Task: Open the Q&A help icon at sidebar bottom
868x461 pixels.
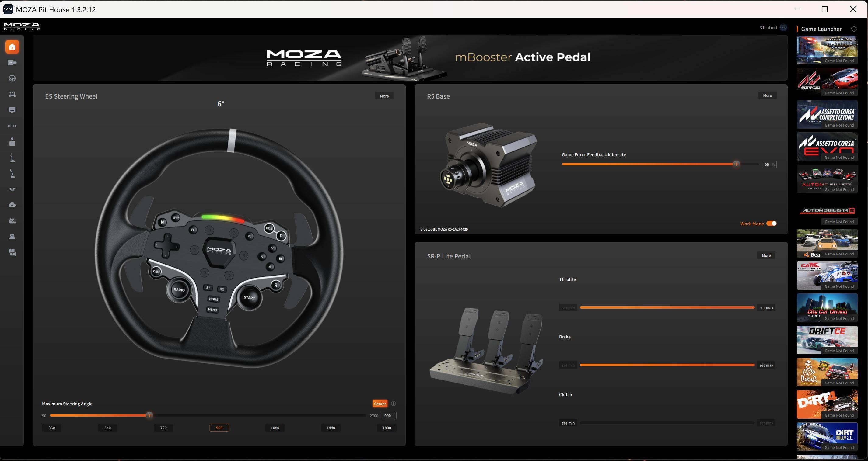Action: coord(12,252)
